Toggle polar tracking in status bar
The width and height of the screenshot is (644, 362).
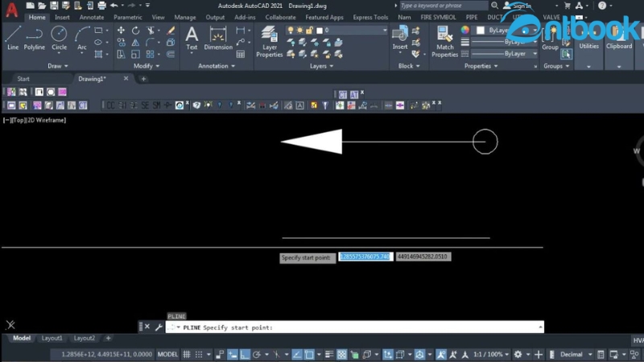pyautogui.click(x=257, y=354)
